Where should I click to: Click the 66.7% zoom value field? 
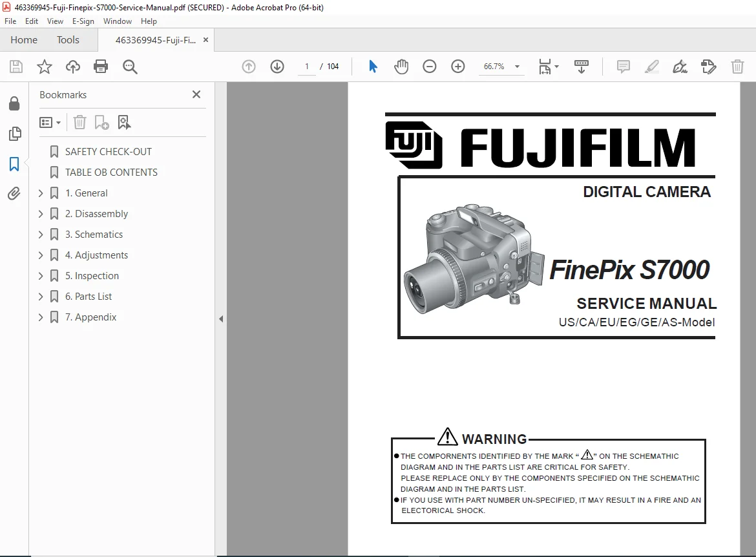(x=494, y=67)
